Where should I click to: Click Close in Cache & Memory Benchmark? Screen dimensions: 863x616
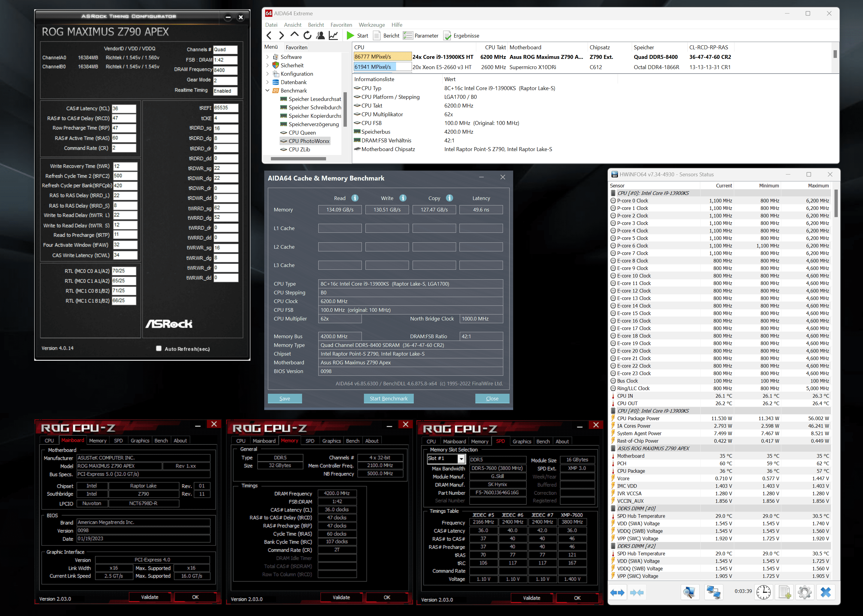point(492,399)
